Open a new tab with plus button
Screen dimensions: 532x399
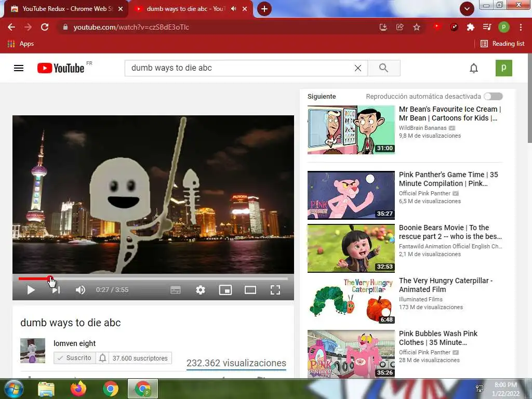(264, 9)
